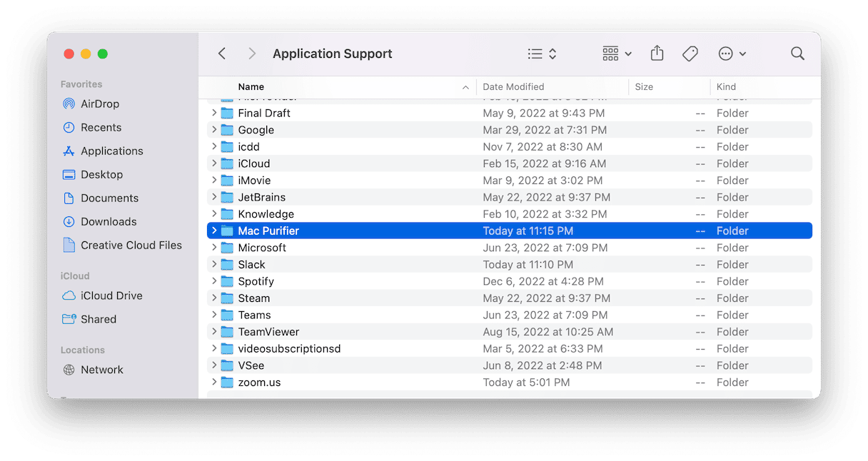Viewport: 868px width, 461px height.
Task: Click the icdd folder icon
Action: (x=227, y=146)
